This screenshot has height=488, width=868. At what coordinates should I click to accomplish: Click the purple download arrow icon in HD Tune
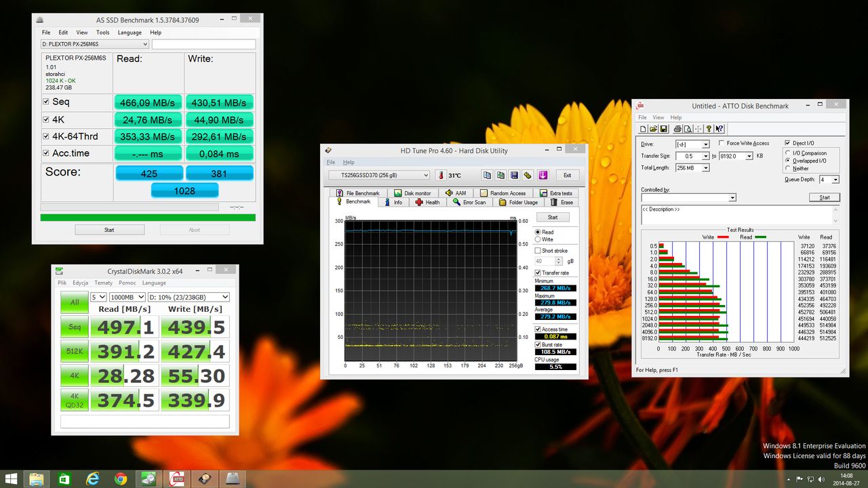click(542, 175)
